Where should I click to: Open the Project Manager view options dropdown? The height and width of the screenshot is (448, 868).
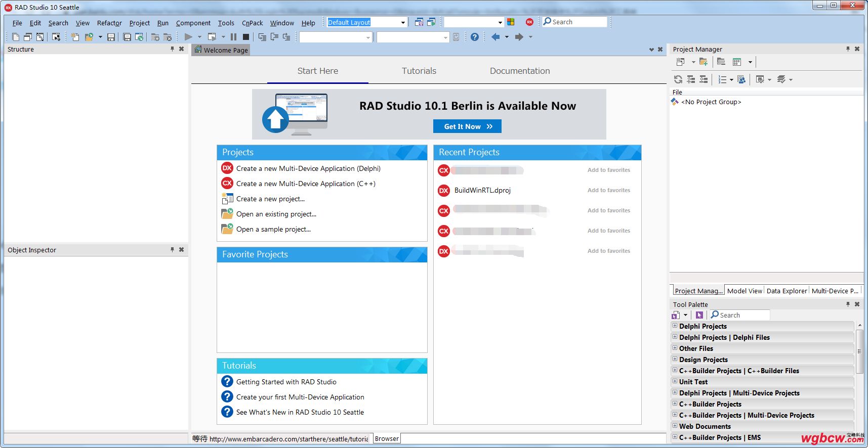[750, 62]
